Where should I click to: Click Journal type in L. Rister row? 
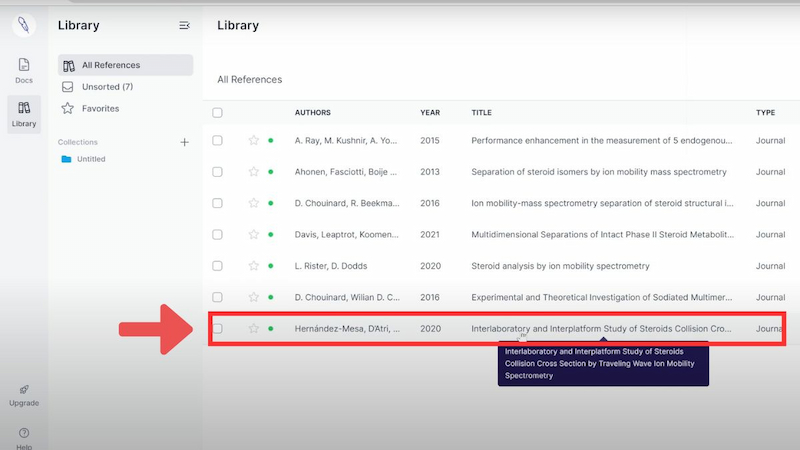click(x=770, y=266)
